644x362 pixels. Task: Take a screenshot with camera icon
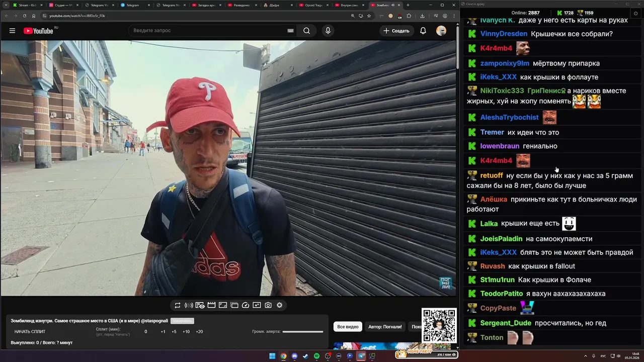[x=268, y=305]
